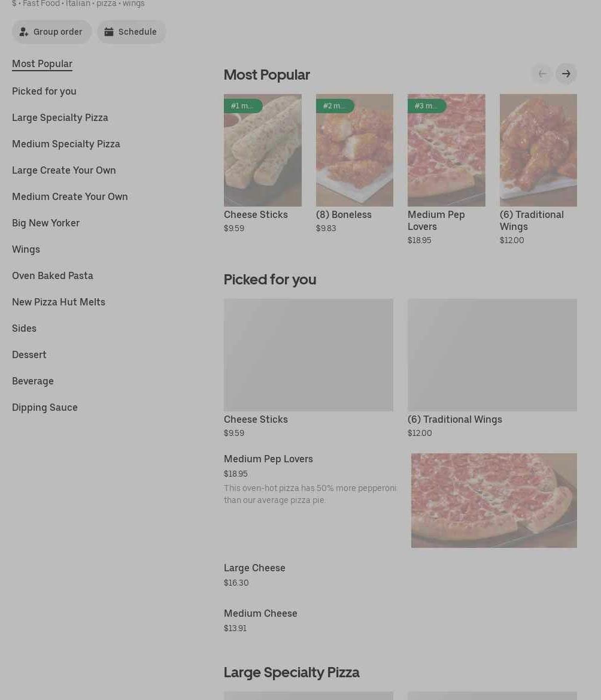Open the Big New Yorker section
The image size is (601, 700).
45,223
